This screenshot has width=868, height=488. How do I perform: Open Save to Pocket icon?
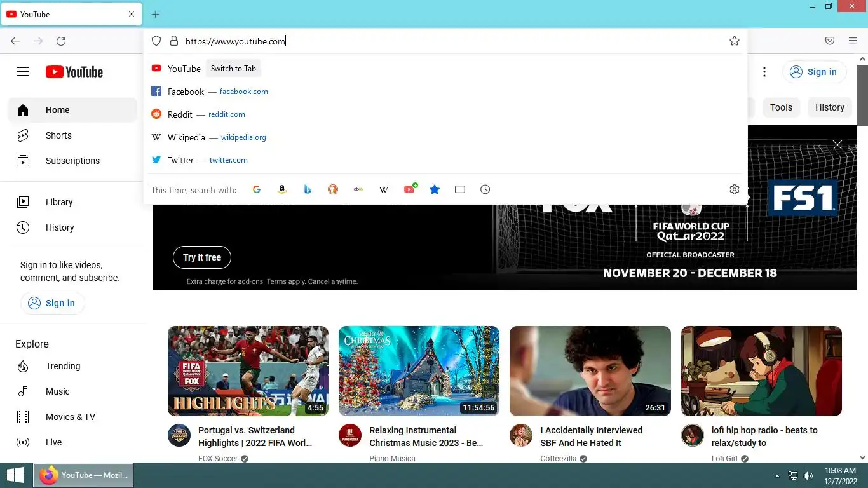pyautogui.click(x=830, y=41)
